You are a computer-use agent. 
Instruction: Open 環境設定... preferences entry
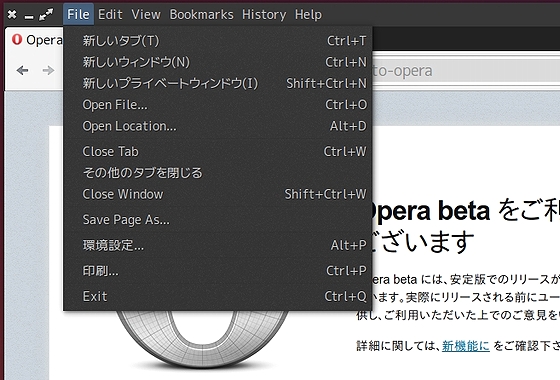coord(218,245)
